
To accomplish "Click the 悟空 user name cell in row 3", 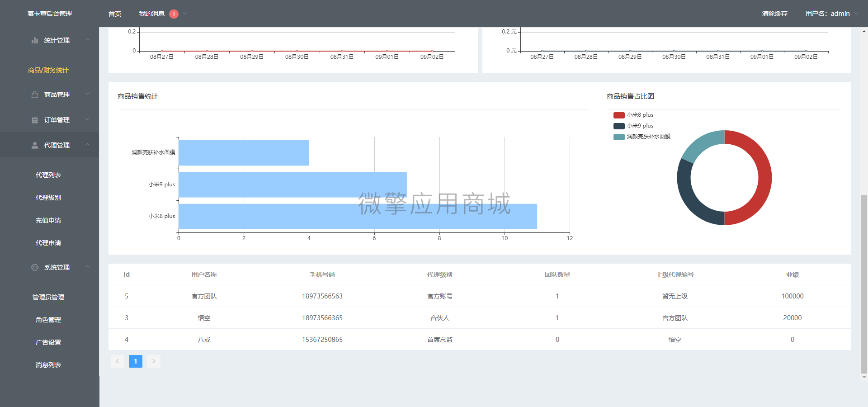I will (x=204, y=318).
